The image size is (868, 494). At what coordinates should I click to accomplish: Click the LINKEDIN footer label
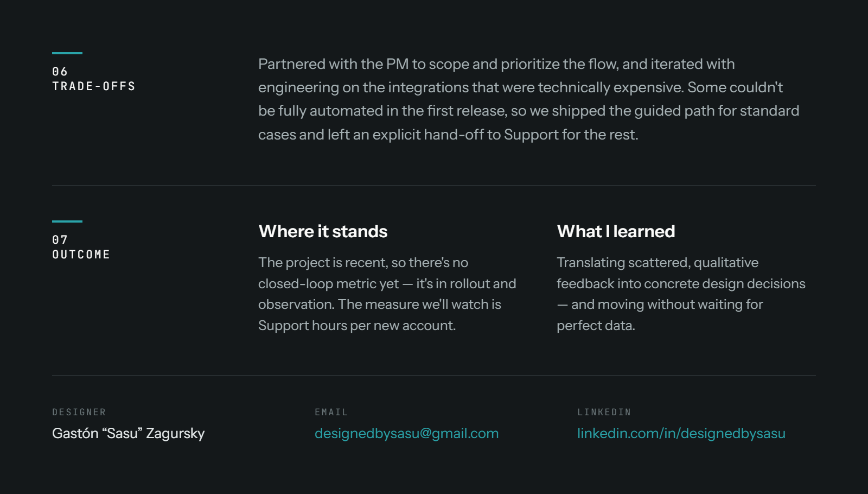pyautogui.click(x=604, y=412)
